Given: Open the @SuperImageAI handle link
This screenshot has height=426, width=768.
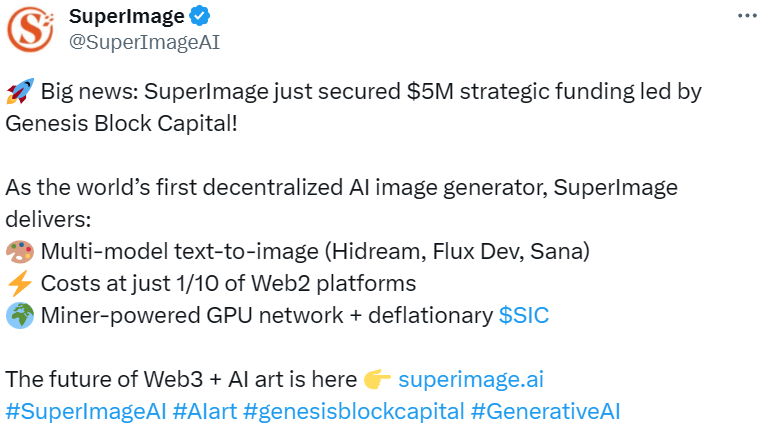Looking at the screenshot, I should tap(144, 41).
